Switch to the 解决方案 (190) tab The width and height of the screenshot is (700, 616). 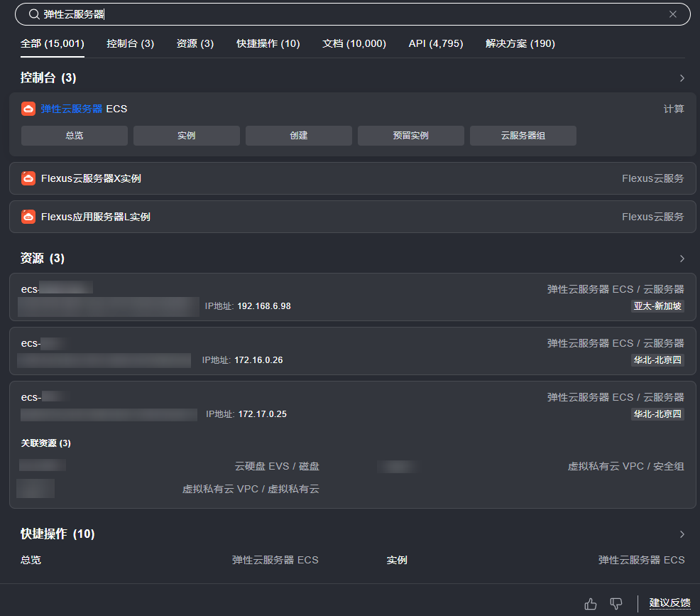(x=520, y=43)
